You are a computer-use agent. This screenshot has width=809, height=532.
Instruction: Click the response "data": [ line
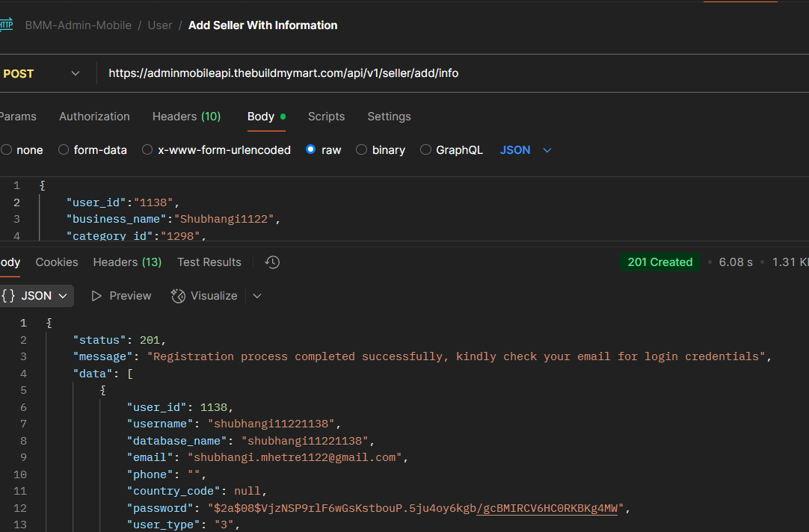(x=102, y=374)
